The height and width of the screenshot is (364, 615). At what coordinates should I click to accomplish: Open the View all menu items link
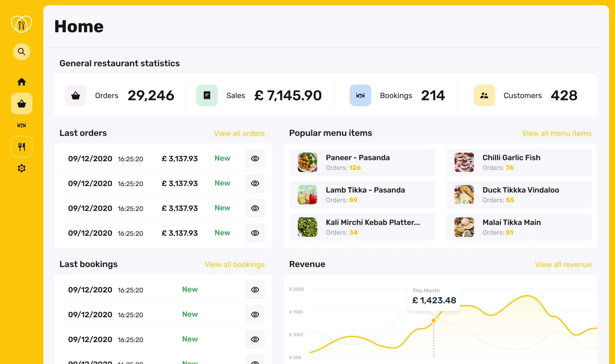(557, 133)
